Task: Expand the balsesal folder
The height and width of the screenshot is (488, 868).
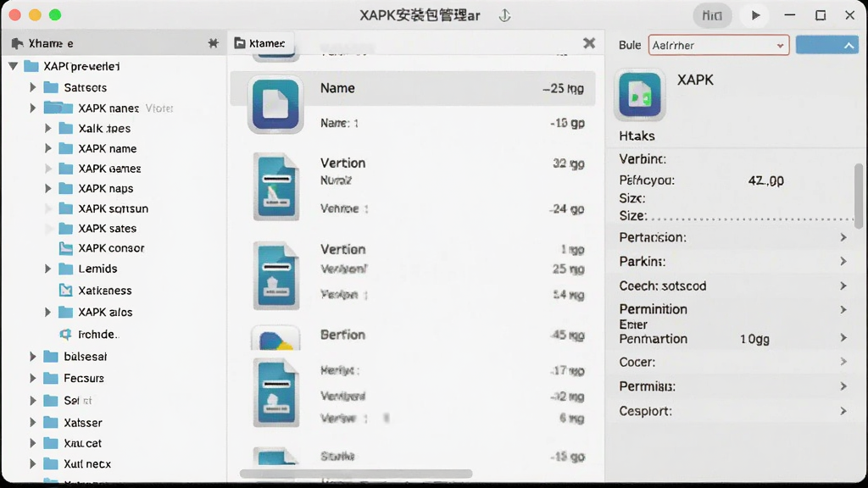Action: (x=33, y=357)
